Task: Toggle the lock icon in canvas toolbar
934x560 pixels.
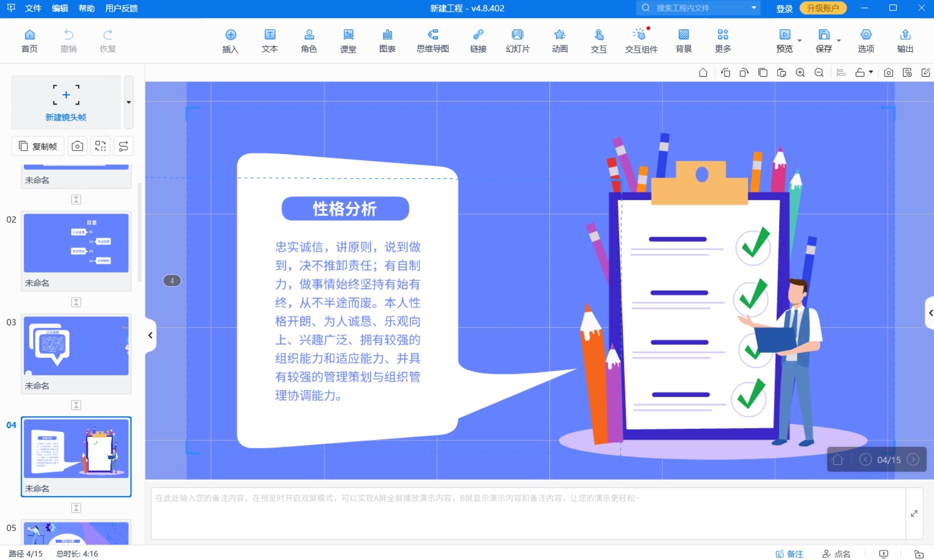Action: (860, 73)
